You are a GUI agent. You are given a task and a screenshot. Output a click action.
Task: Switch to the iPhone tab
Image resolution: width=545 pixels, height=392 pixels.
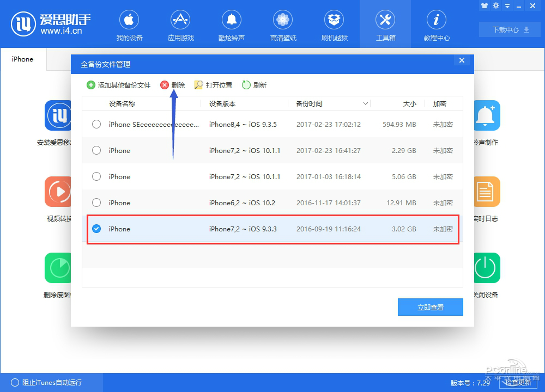(x=23, y=59)
